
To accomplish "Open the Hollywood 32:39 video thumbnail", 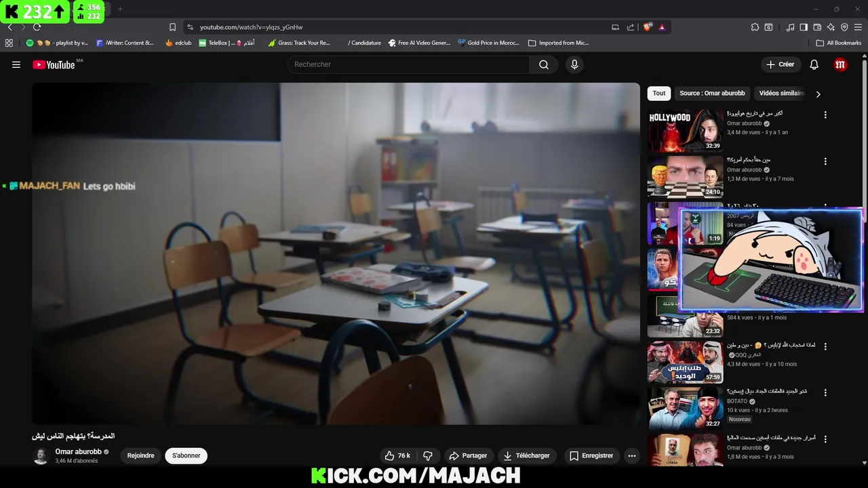I will pos(685,131).
